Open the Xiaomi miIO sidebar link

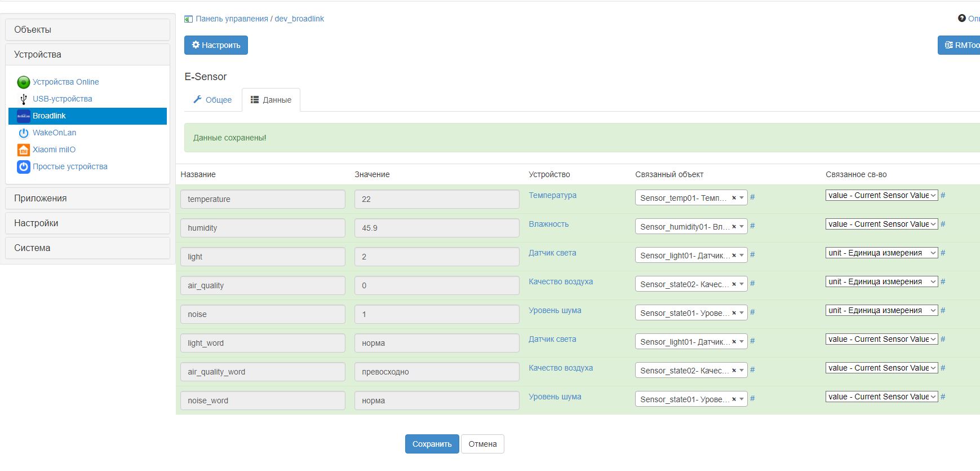(54, 150)
